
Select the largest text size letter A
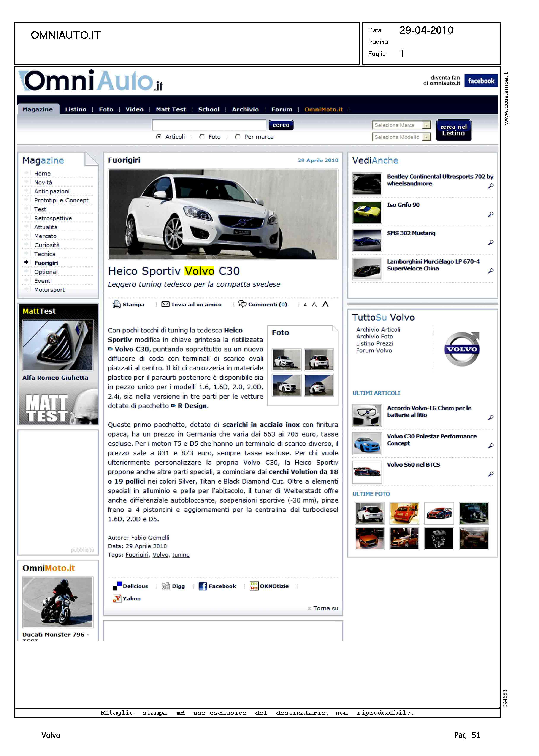coord(325,304)
